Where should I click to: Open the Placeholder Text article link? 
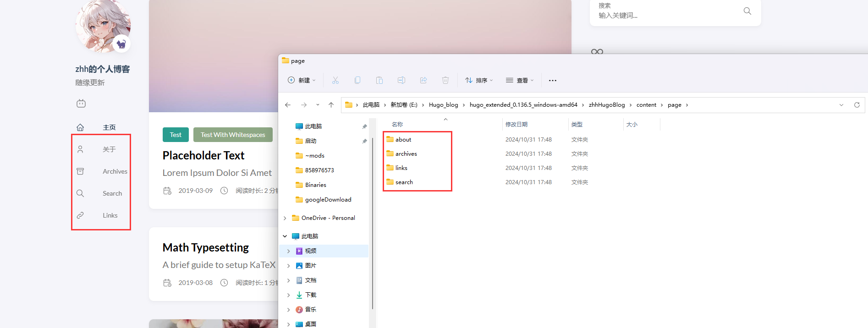coord(203,156)
